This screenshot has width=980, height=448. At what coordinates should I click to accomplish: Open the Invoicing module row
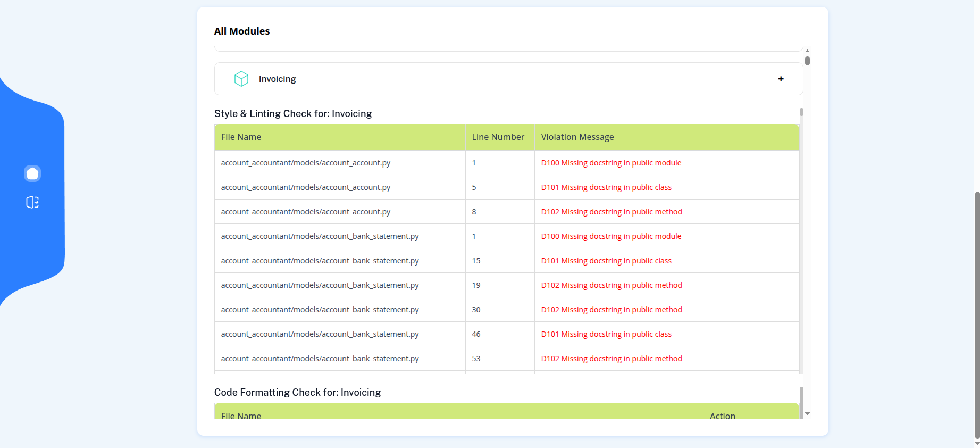pyautogui.click(x=508, y=79)
